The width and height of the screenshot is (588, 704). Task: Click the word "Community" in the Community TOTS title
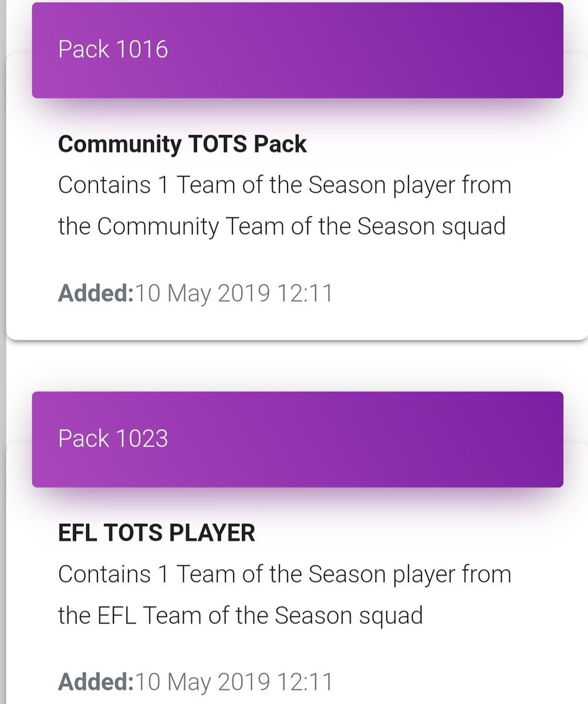119,144
